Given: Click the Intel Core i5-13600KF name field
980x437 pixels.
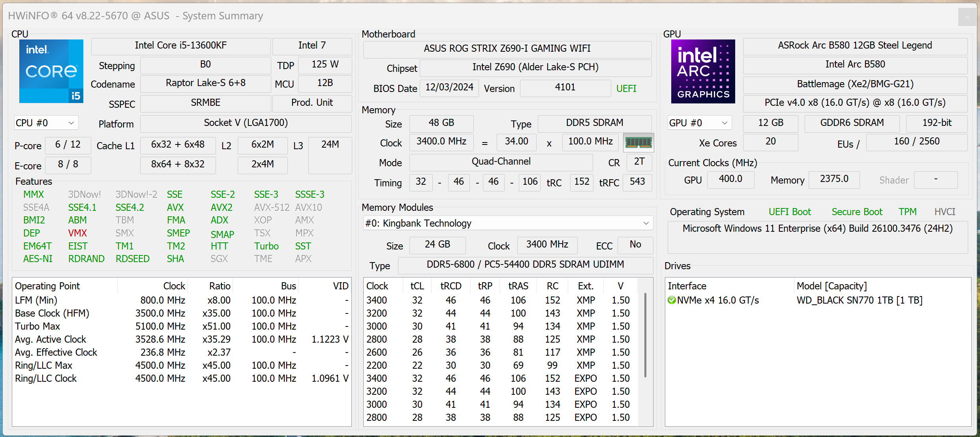Looking at the screenshot, I should click(x=181, y=46).
